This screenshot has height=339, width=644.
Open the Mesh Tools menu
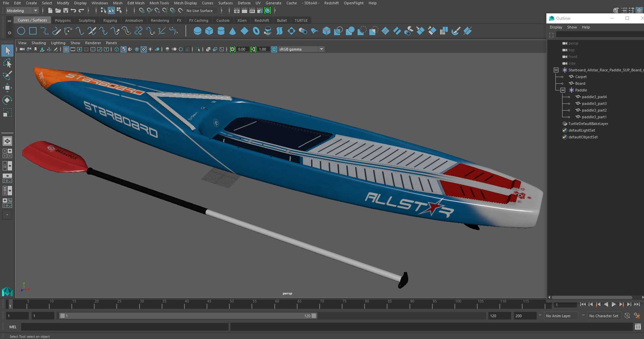tap(159, 3)
